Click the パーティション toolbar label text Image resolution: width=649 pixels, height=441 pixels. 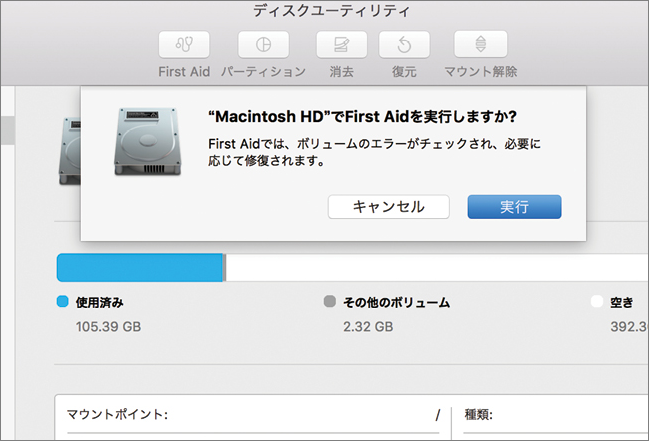click(x=263, y=72)
